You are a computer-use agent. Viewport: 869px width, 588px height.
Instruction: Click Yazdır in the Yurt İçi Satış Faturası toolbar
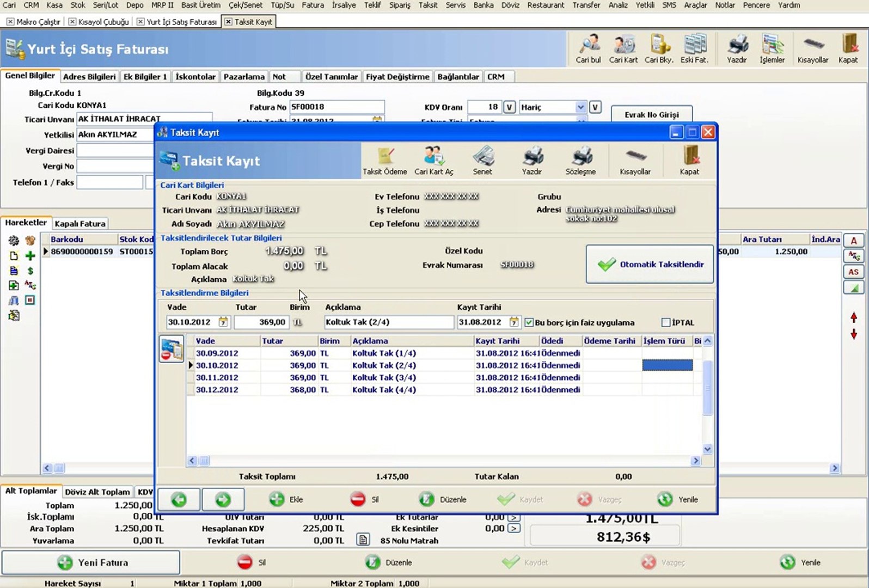(x=737, y=48)
